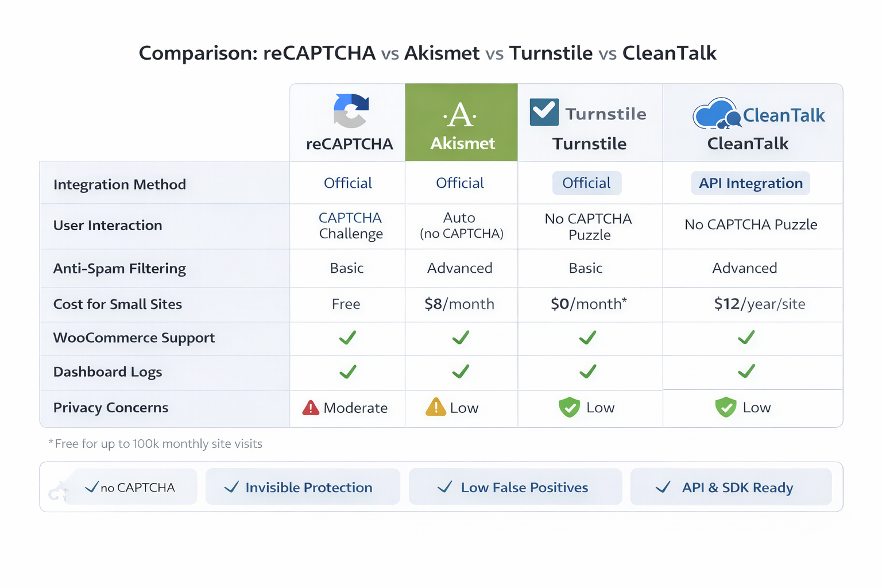Click the Official pill under Turnstile
The width and height of the screenshot is (882, 588).
coord(586,183)
